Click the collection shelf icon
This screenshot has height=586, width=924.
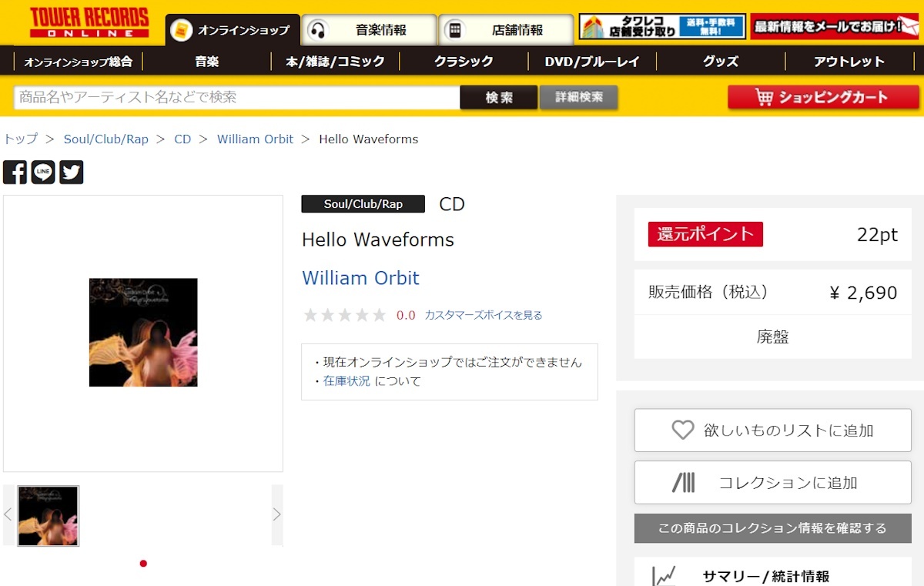(684, 483)
